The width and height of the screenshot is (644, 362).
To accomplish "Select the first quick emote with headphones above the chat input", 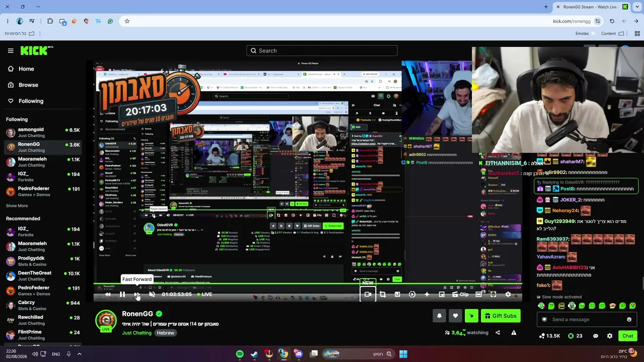I will pos(541,306).
